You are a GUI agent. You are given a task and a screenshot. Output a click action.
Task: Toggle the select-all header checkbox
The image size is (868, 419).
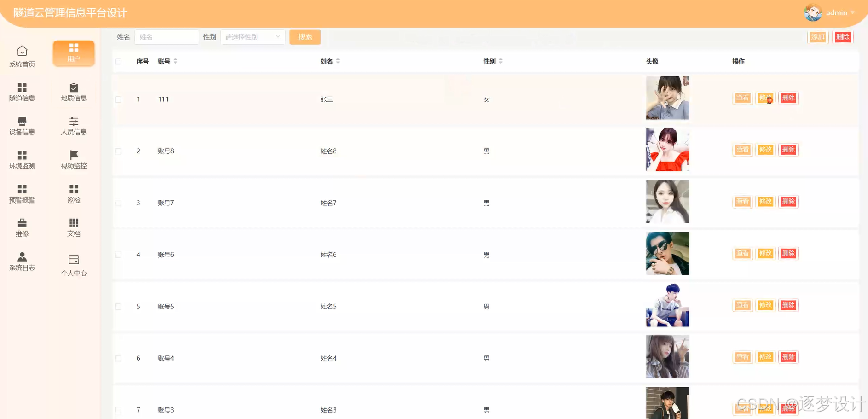(x=118, y=62)
